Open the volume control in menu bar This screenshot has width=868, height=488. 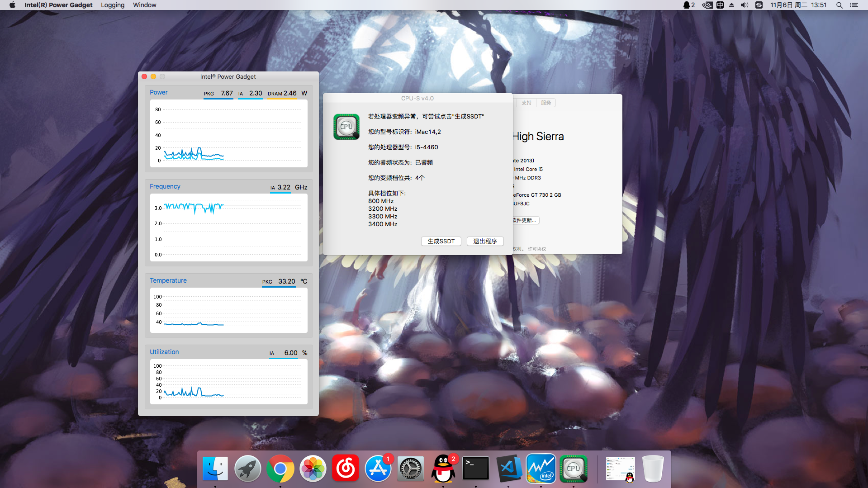(744, 5)
